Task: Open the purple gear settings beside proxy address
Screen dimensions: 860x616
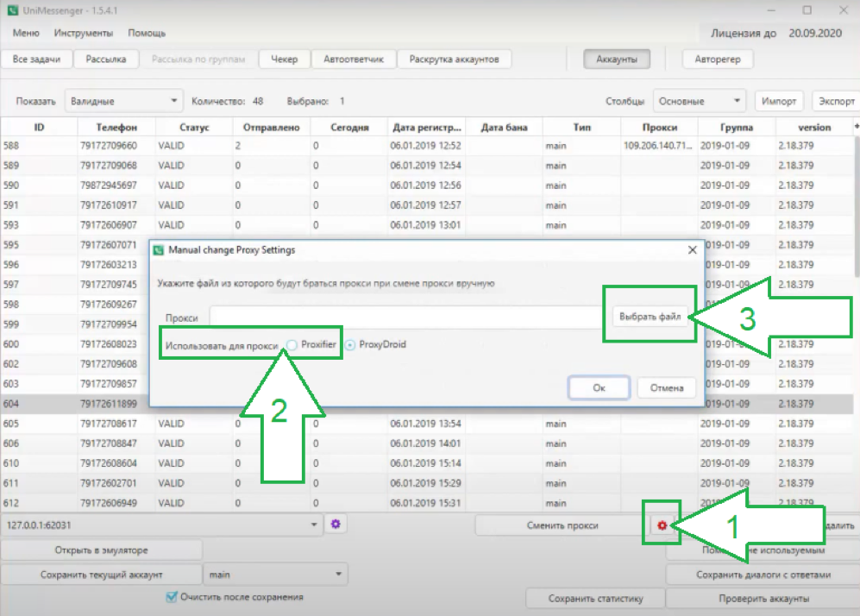Action: coord(336,525)
